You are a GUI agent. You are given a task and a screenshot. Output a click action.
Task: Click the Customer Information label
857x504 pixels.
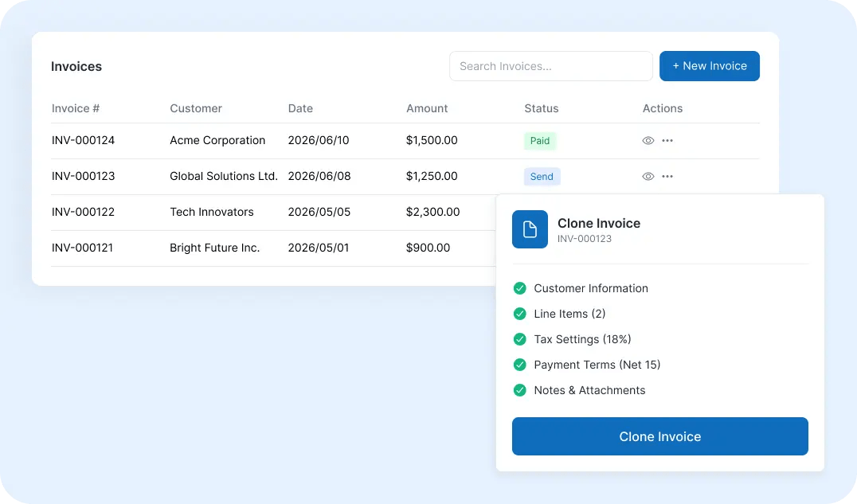tap(591, 288)
